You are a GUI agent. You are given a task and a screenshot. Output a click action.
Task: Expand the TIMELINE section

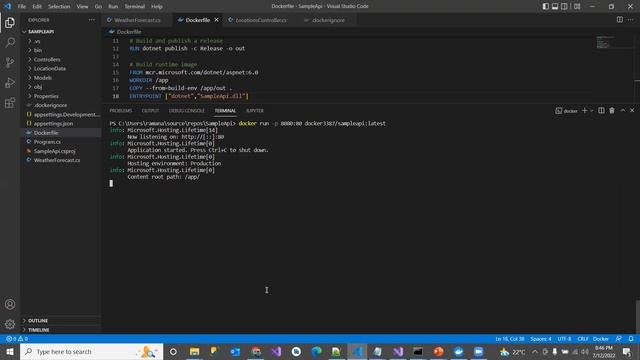coord(61,330)
